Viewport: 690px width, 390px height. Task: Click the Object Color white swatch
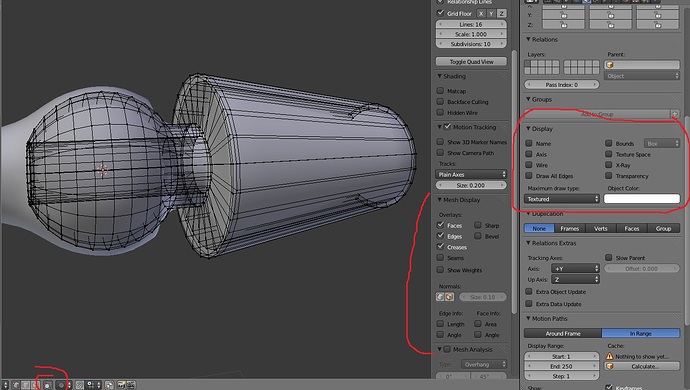pyautogui.click(x=642, y=199)
